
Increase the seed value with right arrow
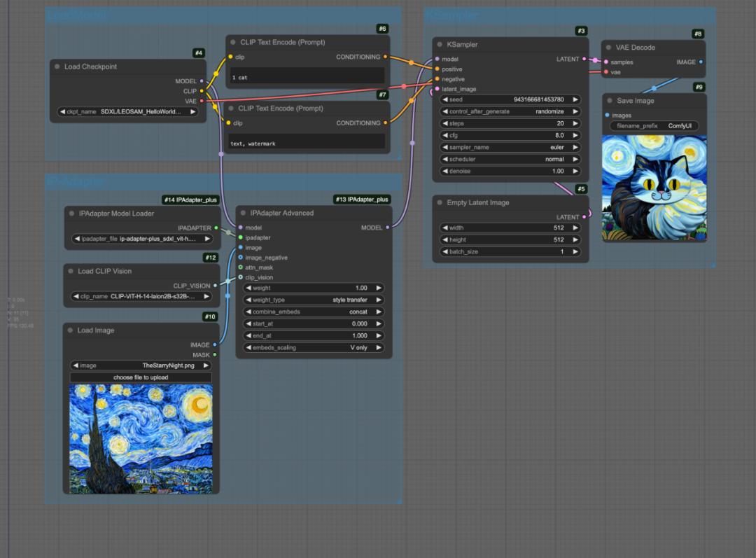[x=575, y=99]
